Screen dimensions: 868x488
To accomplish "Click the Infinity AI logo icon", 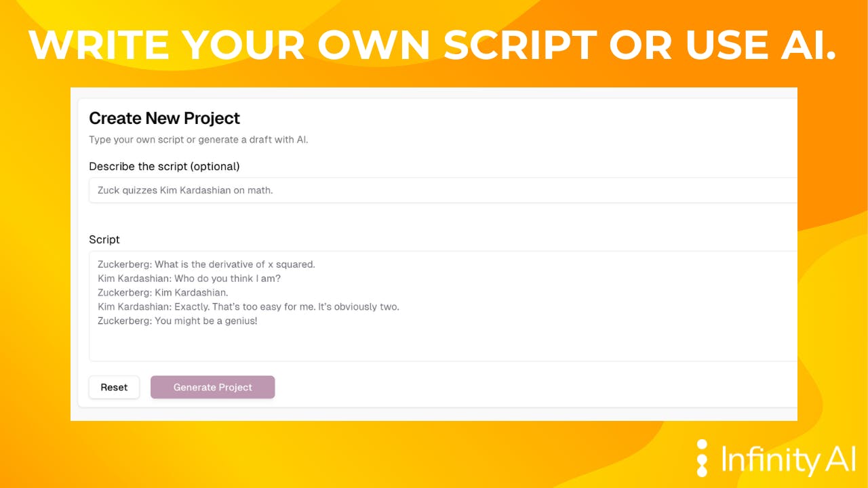I will pyautogui.click(x=703, y=457).
